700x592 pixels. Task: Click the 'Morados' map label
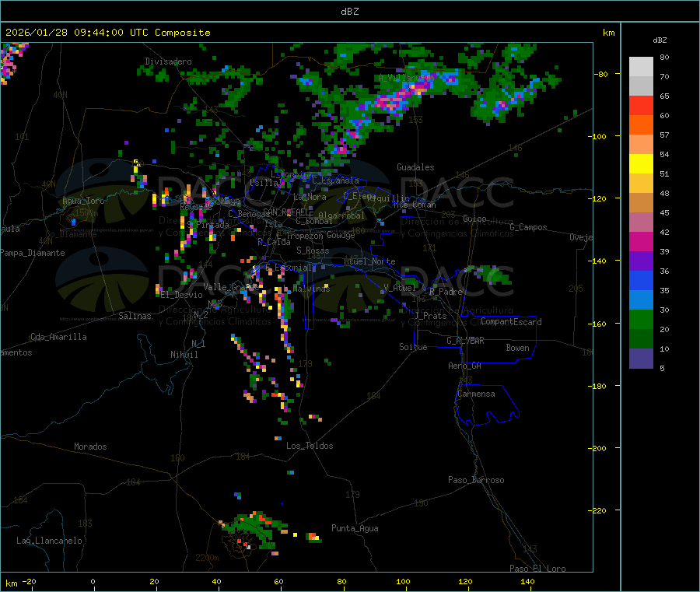pos(91,447)
